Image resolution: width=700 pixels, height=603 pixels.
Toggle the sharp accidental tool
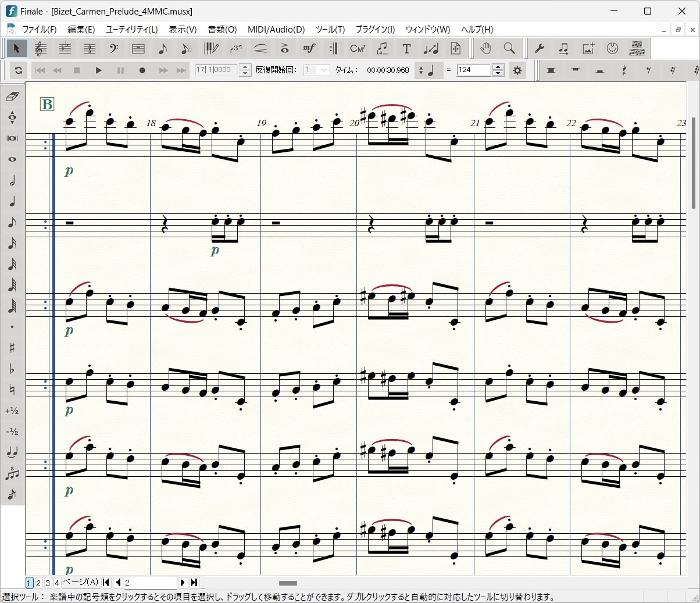point(12,348)
